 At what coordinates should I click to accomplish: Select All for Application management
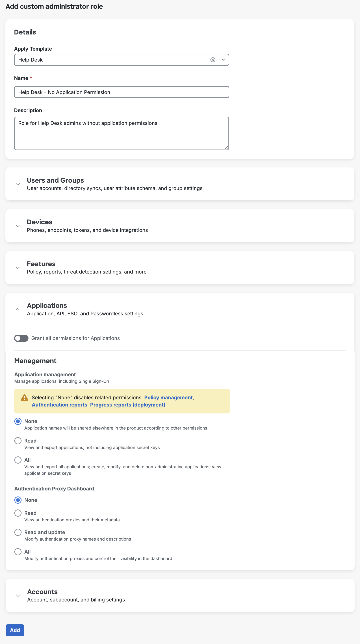coord(18,460)
